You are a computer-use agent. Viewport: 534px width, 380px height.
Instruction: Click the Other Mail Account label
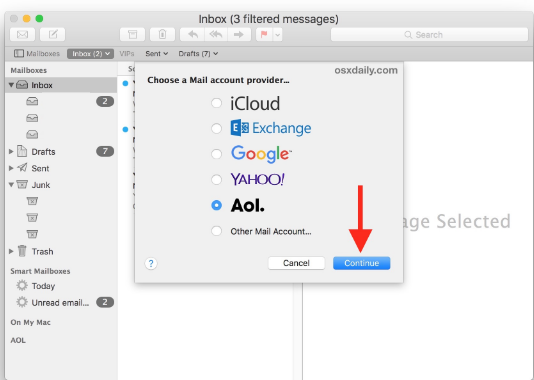271,232
